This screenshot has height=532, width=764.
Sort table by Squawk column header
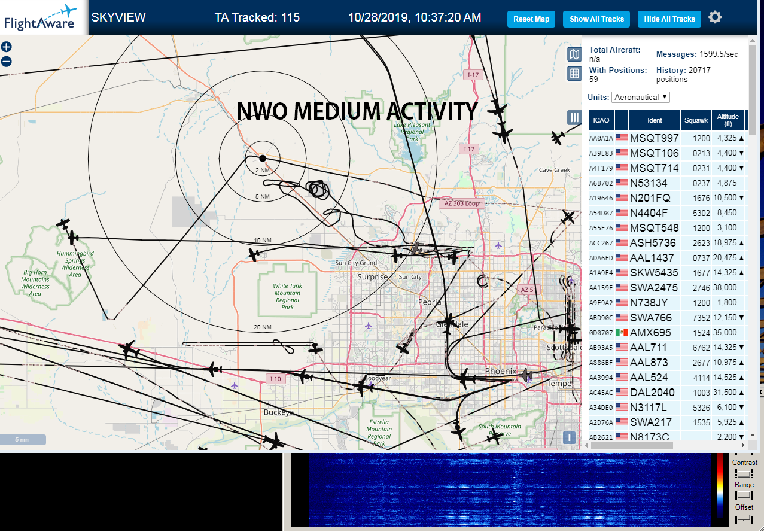(x=696, y=120)
